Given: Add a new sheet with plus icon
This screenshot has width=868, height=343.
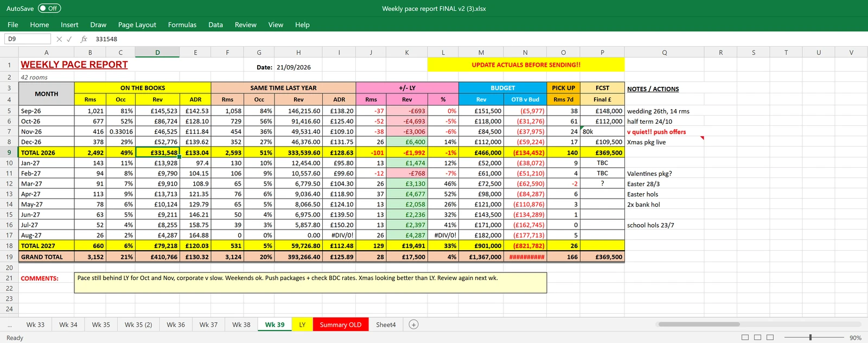Looking at the screenshot, I should [413, 325].
